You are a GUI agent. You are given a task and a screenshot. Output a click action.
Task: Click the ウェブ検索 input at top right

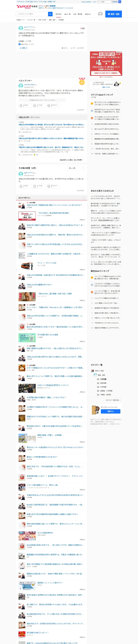coord(104,2)
